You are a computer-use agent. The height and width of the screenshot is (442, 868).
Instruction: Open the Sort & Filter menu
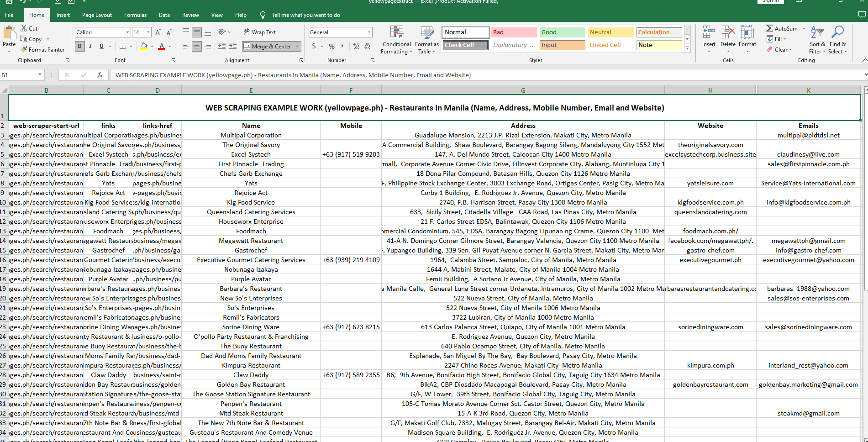pos(817,40)
